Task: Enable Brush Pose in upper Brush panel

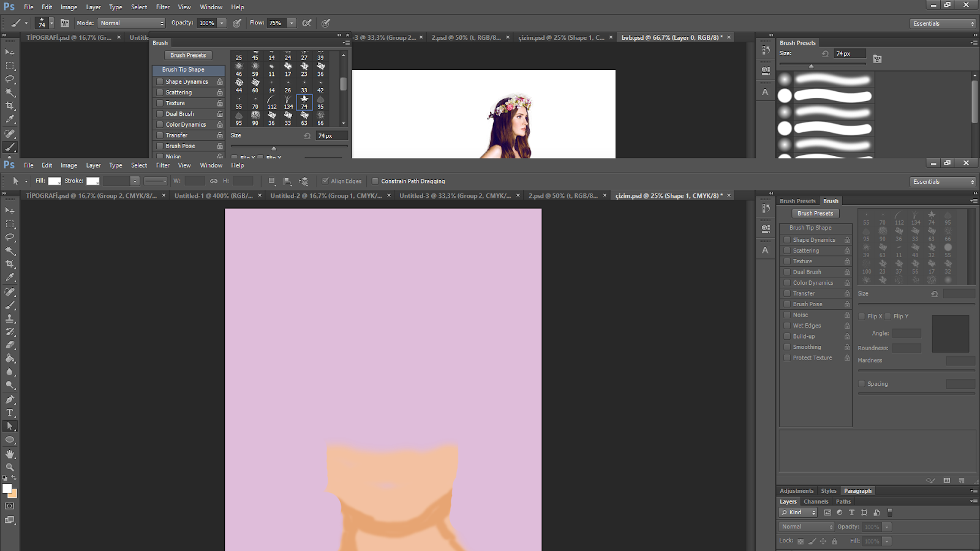Action: point(160,146)
